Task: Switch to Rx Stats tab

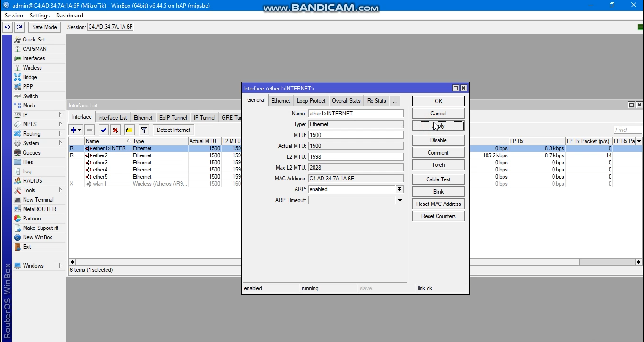Action: tap(377, 101)
